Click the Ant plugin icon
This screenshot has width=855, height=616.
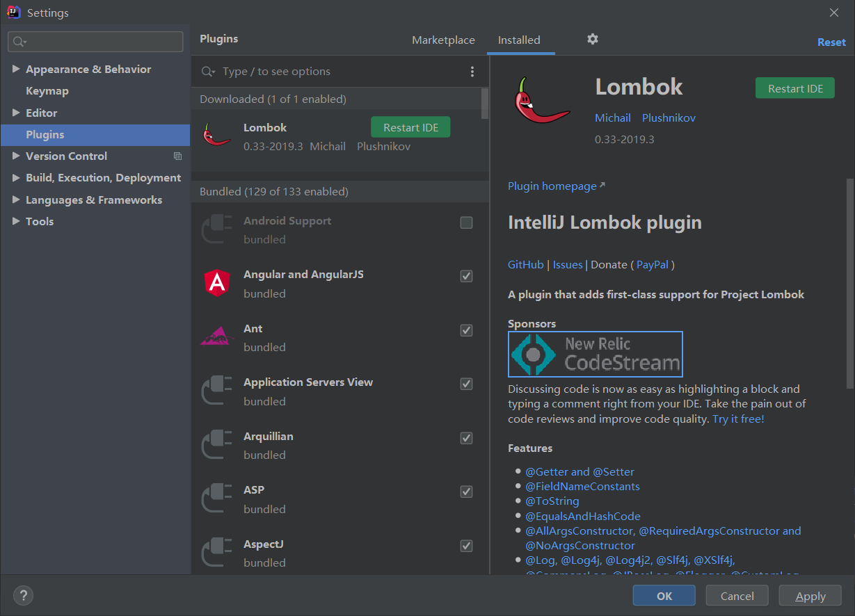point(216,337)
